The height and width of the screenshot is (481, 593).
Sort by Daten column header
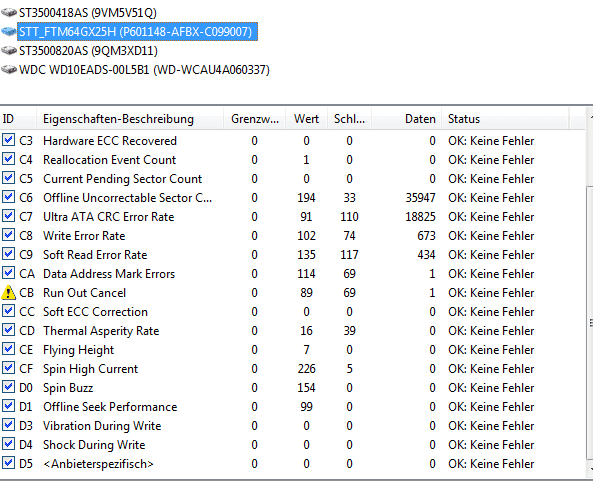click(x=407, y=119)
